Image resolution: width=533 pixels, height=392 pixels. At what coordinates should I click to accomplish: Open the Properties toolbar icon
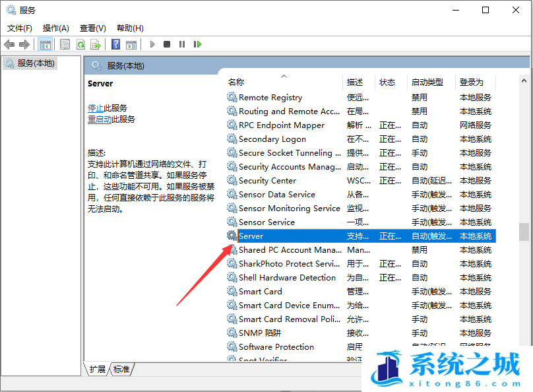coord(65,44)
